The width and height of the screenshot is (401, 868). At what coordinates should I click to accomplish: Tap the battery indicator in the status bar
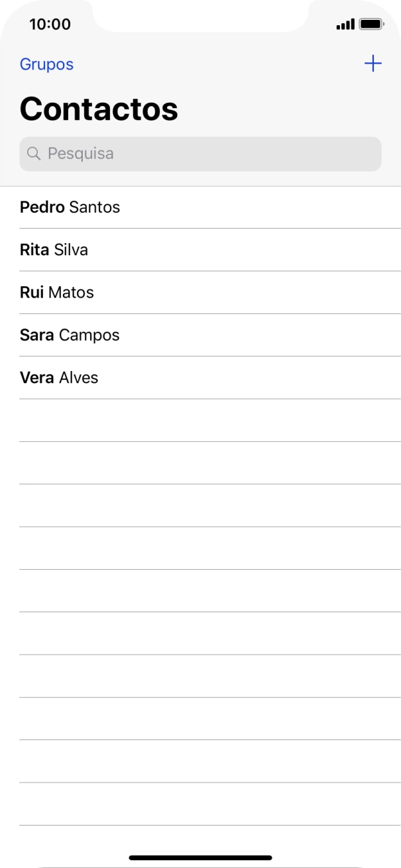coord(371,24)
